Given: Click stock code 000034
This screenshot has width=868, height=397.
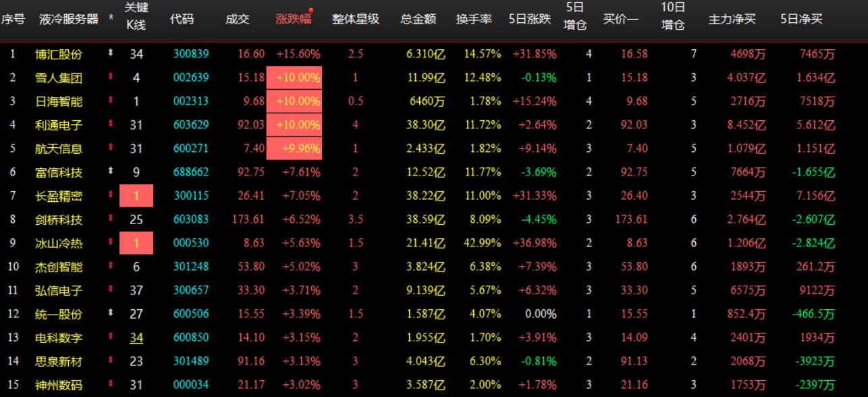Looking at the screenshot, I should pyautogui.click(x=191, y=385).
